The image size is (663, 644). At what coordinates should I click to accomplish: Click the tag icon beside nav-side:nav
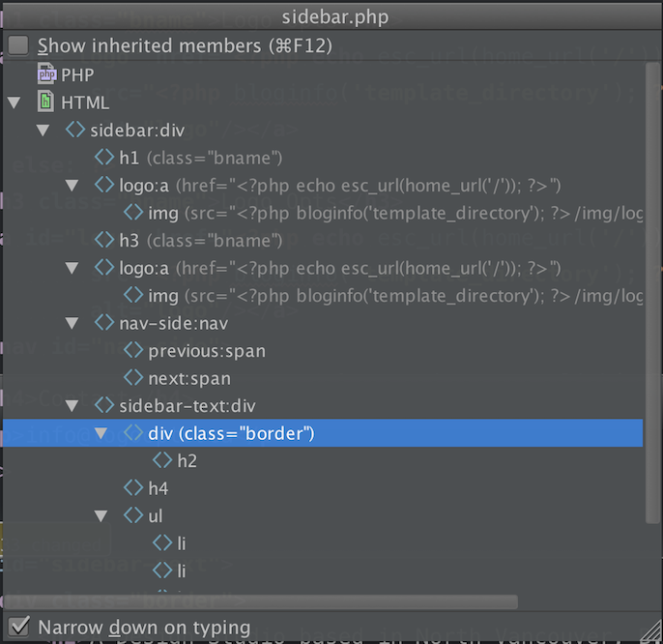(x=104, y=322)
